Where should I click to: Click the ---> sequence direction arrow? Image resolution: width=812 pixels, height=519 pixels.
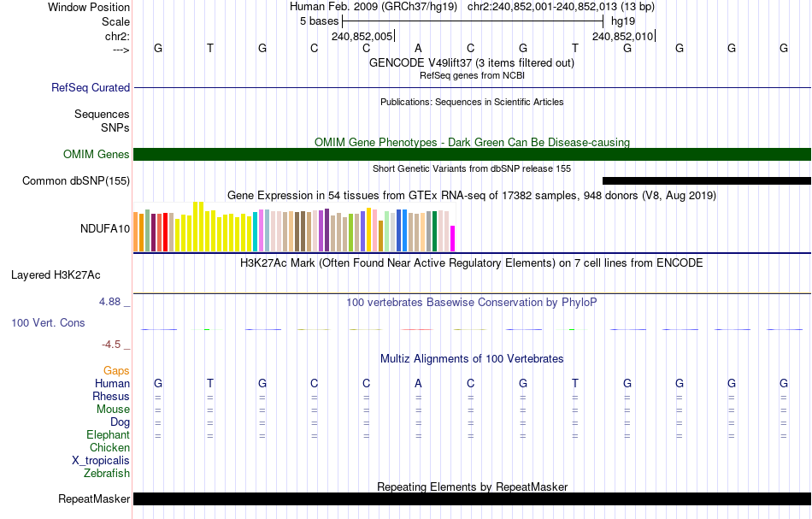point(121,50)
